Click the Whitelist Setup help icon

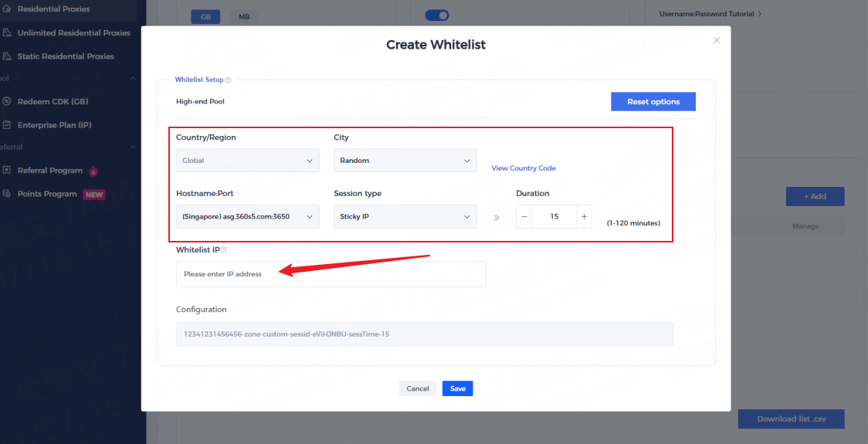[x=228, y=80]
